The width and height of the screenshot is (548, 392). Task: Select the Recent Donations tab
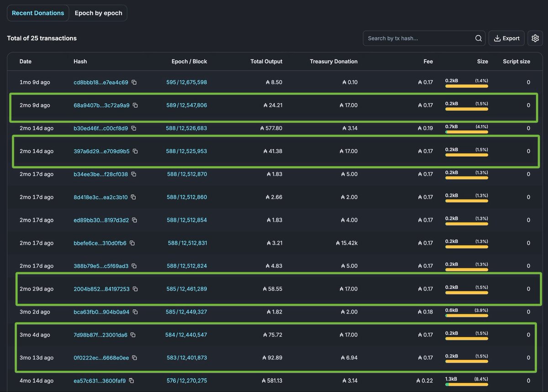(38, 13)
